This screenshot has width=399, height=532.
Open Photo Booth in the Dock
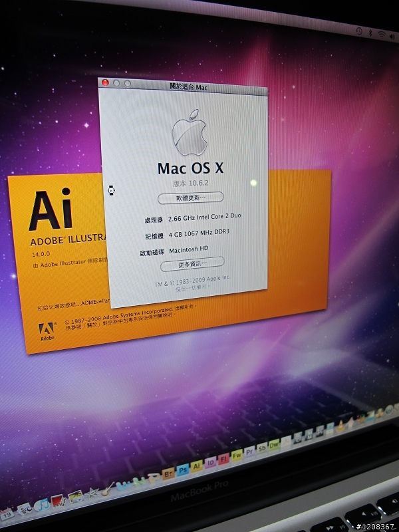pos(58,501)
